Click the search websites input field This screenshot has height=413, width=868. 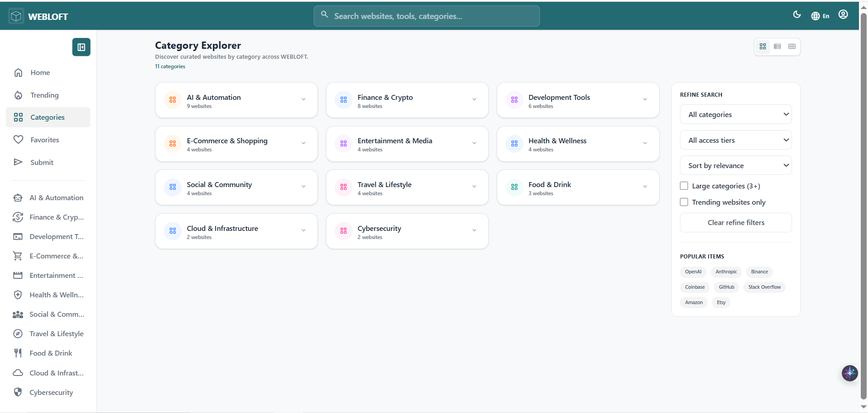426,16
